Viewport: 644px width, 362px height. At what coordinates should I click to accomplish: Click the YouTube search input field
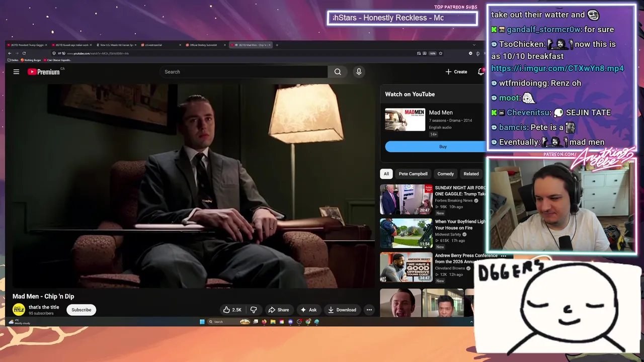pyautogui.click(x=244, y=72)
